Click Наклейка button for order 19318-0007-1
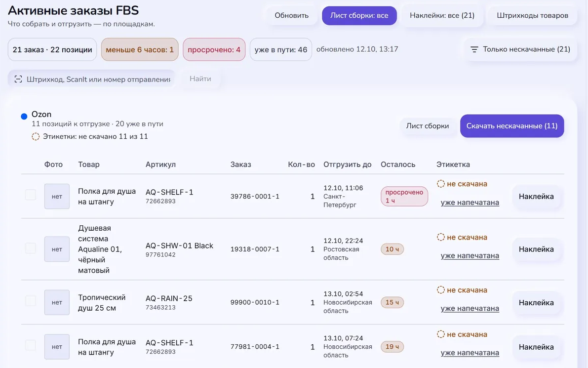588x368 pixels. click(x=536, y=249)
